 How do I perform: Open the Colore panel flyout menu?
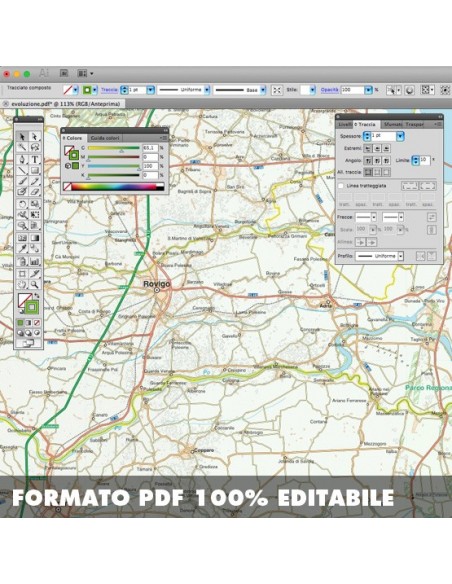click(x=163, y=138)
